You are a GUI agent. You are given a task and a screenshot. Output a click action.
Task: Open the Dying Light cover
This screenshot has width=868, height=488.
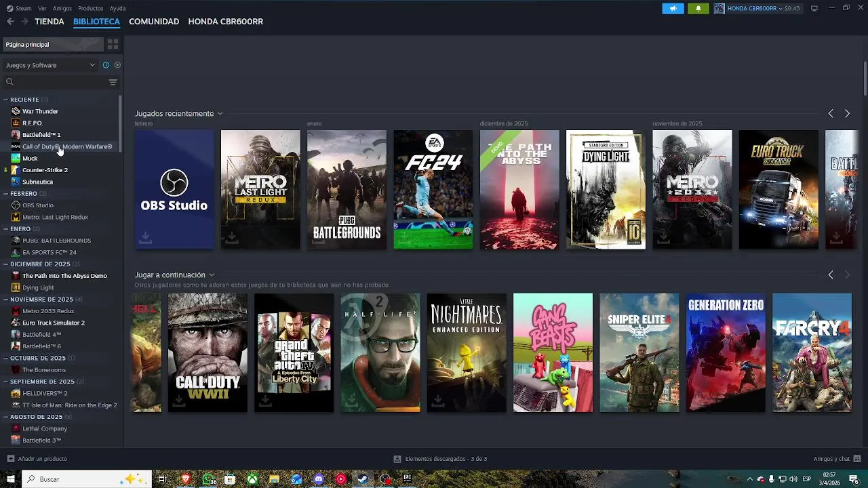coord(606,190)
